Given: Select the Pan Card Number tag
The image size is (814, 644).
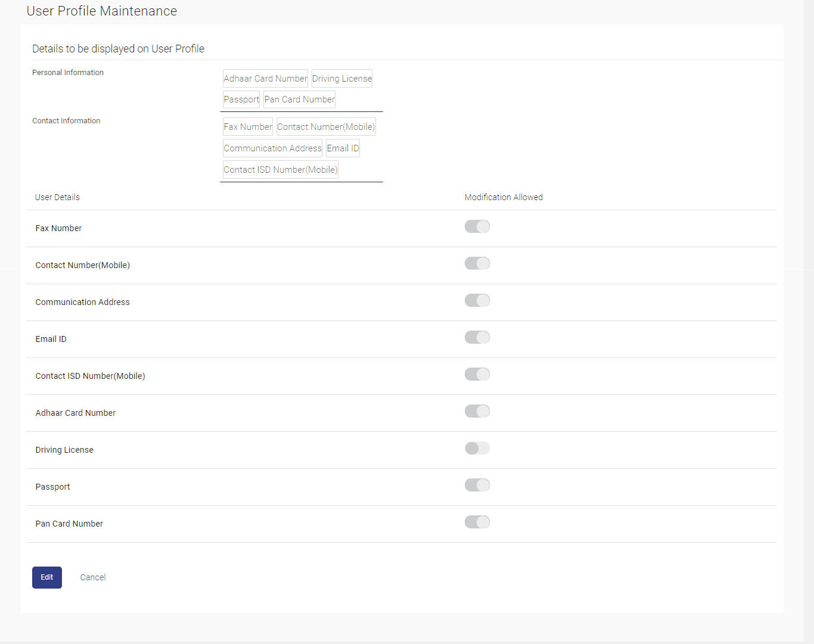Looking at the screenshot, I should click(299, 99).
